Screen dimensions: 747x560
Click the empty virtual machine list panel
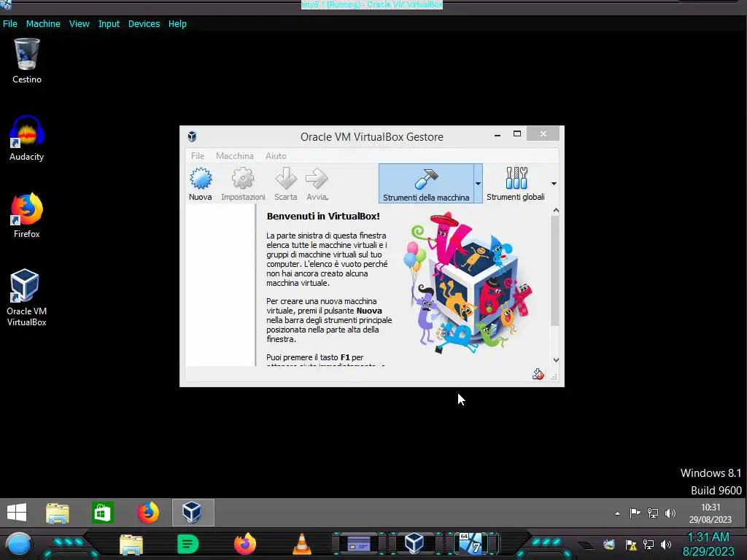click(220, 285)
